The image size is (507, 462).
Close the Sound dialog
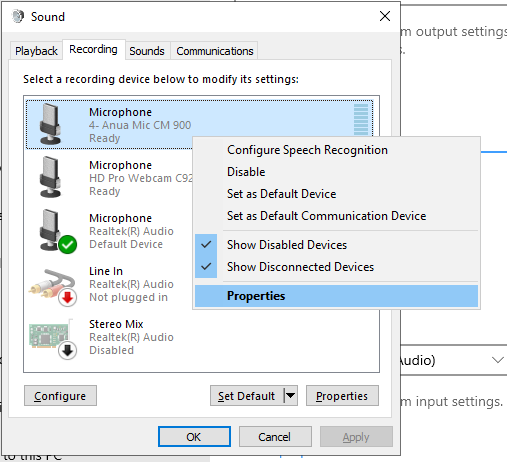pyautogui.click(x=385, y=16)
